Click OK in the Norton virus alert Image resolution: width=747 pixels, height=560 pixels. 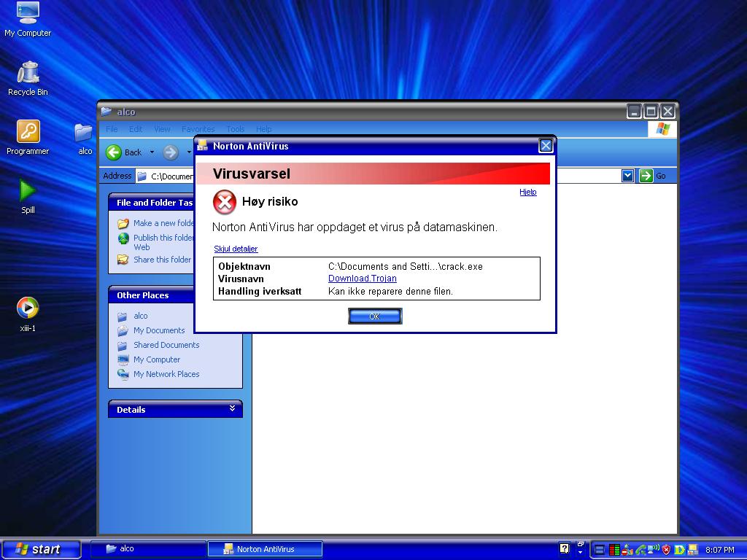(375, 316)
